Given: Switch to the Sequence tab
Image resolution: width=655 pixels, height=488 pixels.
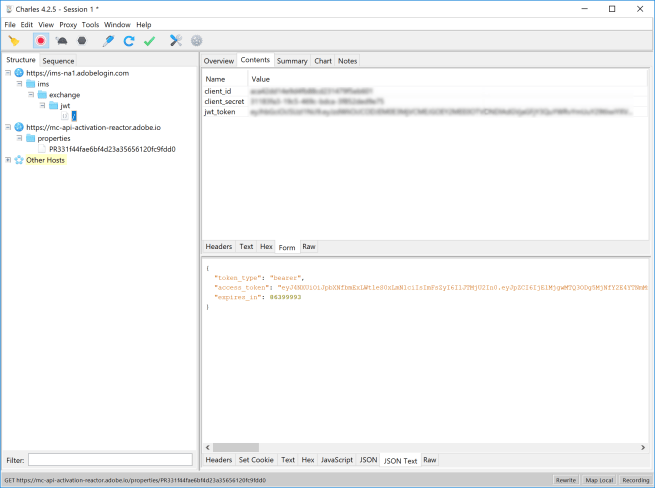Looking at the screenshot, I should (58, 61).
